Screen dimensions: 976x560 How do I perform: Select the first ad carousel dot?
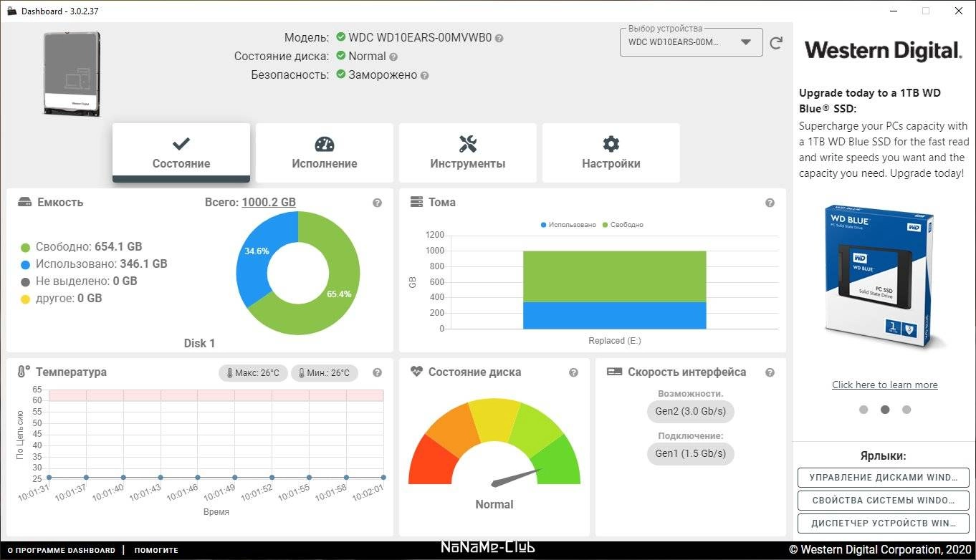863,410
